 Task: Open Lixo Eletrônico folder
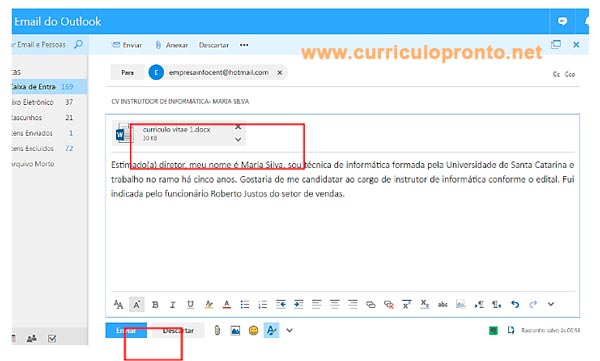tap(49, 102)
